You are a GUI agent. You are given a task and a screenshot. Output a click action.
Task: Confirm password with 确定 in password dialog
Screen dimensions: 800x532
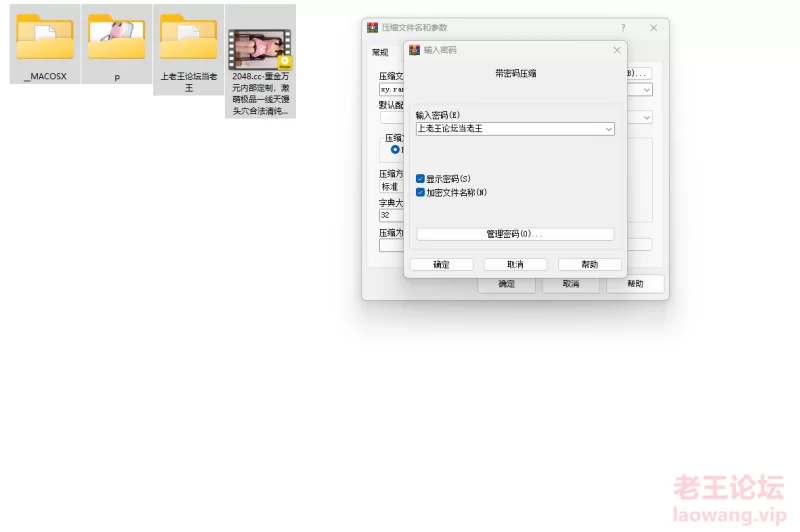[442, 264]
